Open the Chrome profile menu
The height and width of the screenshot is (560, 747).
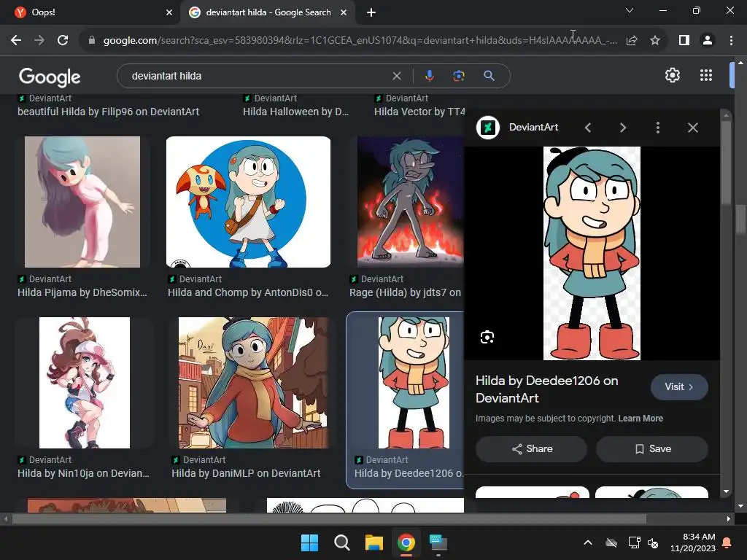[708, 41]
